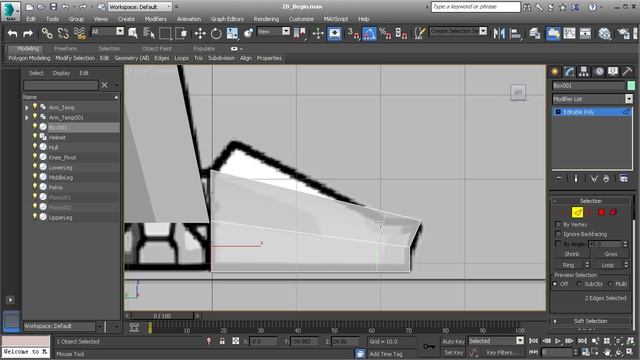640x360 pixels.
Task: Open the Modifier List dropdown
Action: click(x=593, y=99)
